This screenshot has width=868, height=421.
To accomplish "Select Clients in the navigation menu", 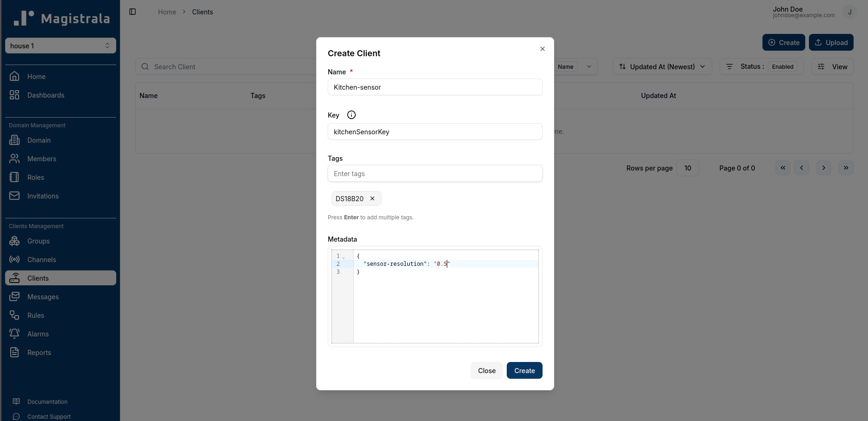I will point(38,278).
